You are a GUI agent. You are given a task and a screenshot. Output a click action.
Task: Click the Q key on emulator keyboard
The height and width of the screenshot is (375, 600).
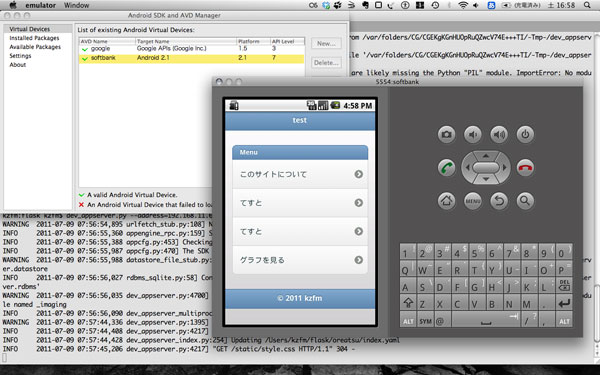coord(408,269)
